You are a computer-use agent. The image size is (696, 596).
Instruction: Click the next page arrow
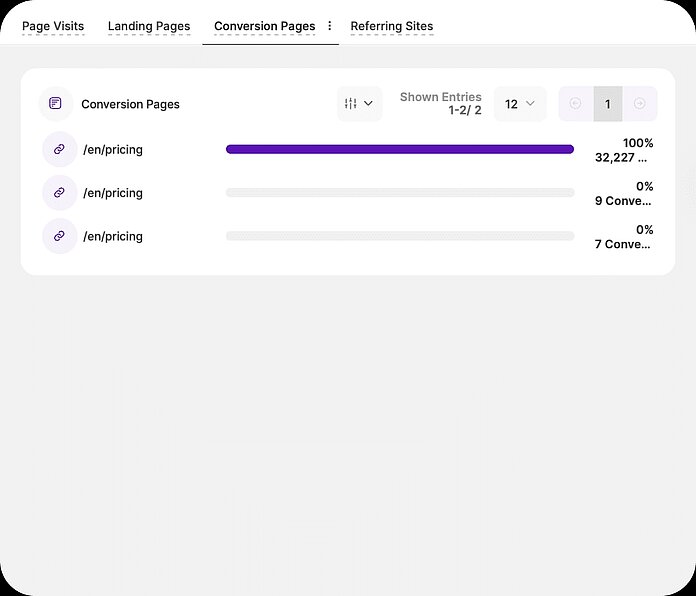point(640,104)
